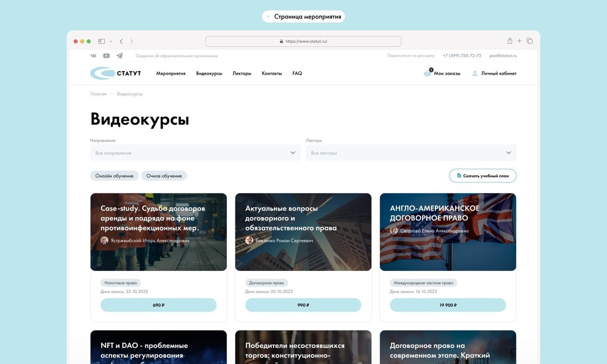607x364 pixels.
Task: Click the text Дата записи: 23.10.2023
Action: 124,292
